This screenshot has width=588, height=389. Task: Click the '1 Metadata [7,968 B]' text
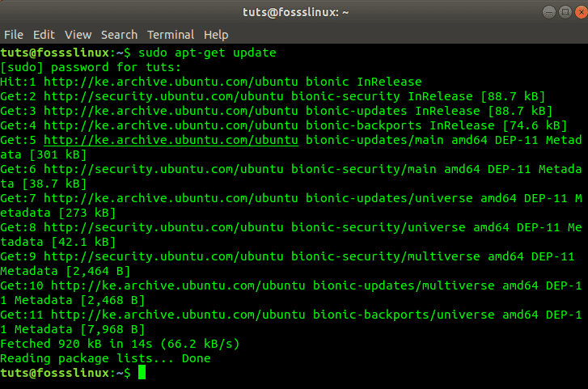(x=72, y=329)
